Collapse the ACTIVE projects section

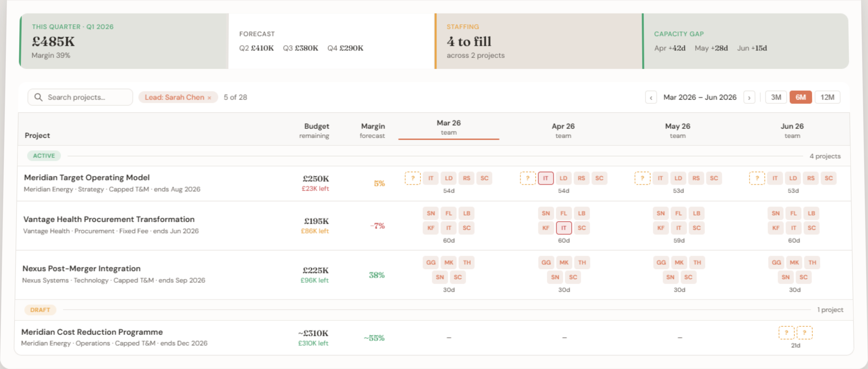[44, 155]
